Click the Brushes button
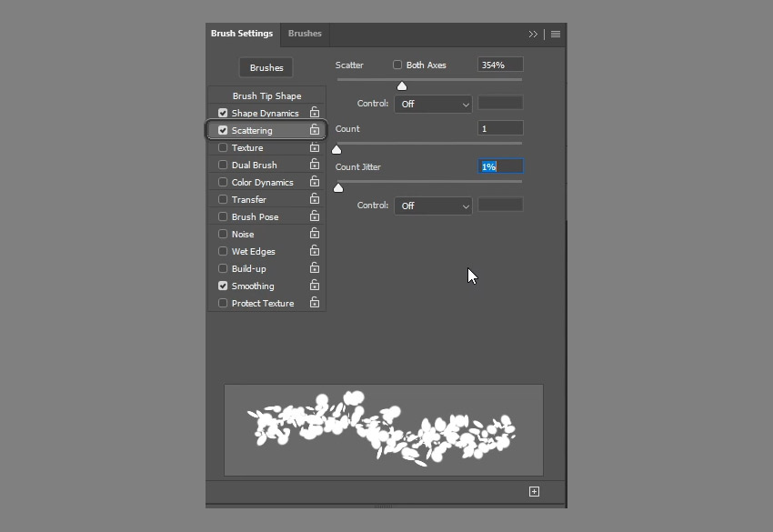773x532 pixels. (x=265, y=67)
